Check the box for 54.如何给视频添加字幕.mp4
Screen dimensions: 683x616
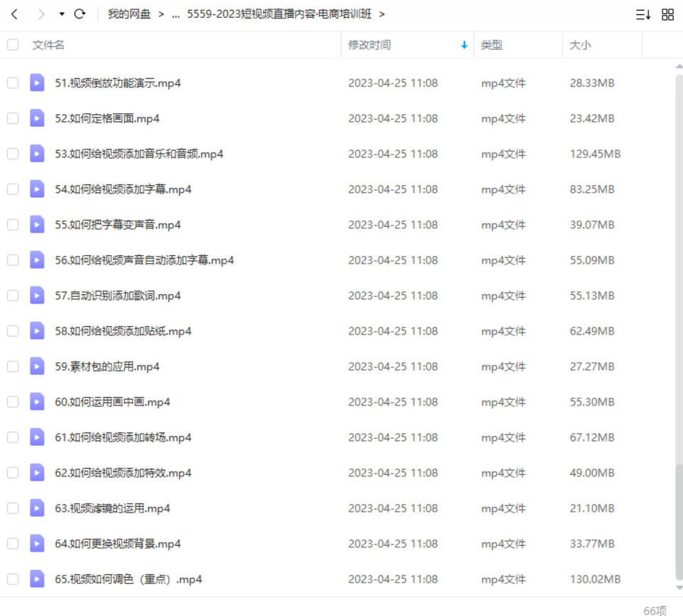click(x=13, y=189)
